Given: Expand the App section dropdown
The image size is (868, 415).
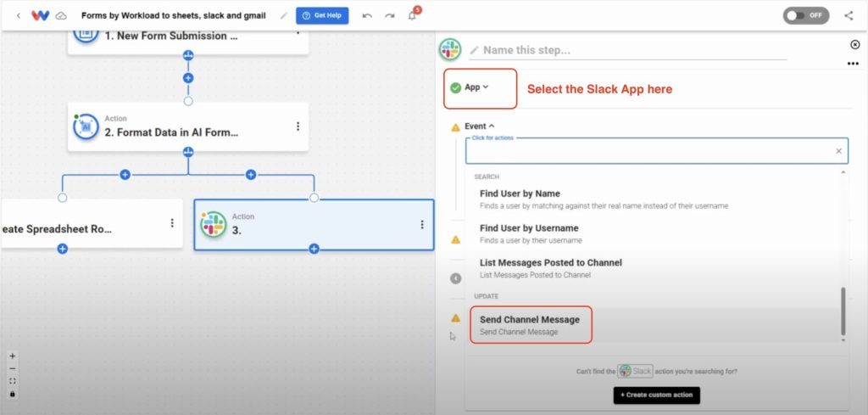Looking at the screenshot, I should click(476, 87).
